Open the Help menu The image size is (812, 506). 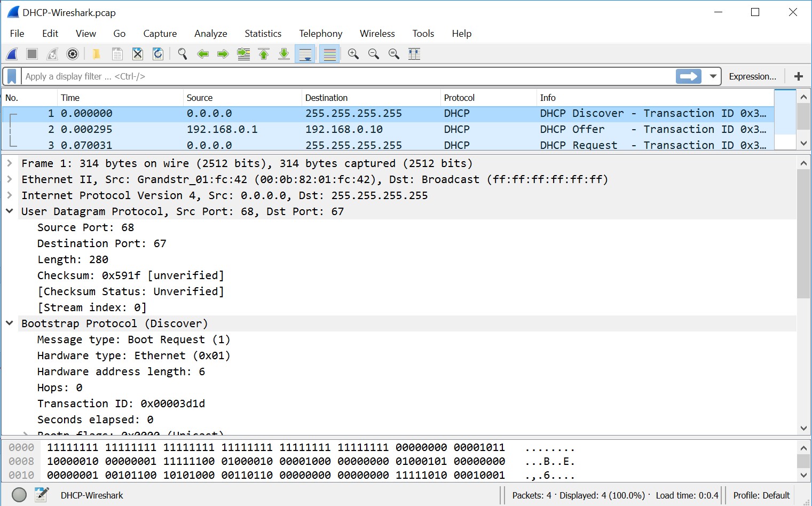(x=462, y=34)
